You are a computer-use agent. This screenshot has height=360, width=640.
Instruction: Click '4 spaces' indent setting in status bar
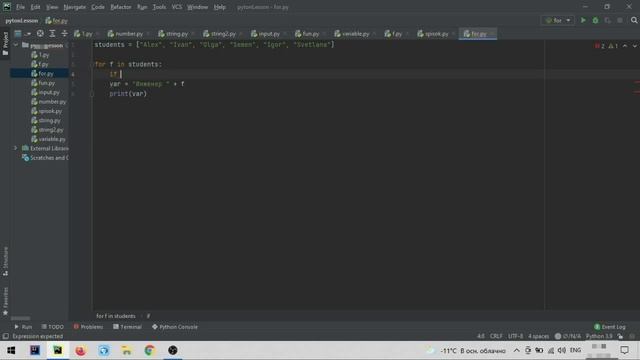[539, 336]
